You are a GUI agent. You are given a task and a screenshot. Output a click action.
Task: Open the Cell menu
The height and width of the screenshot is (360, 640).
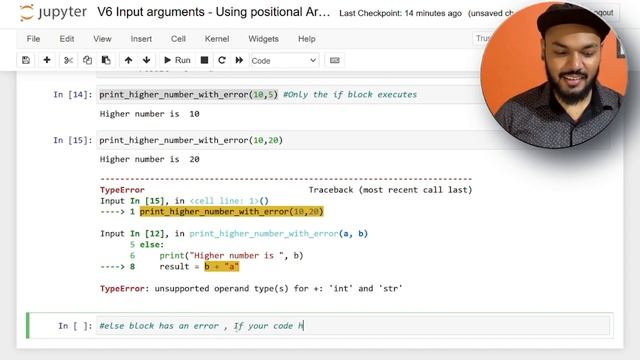coord(178,39)
